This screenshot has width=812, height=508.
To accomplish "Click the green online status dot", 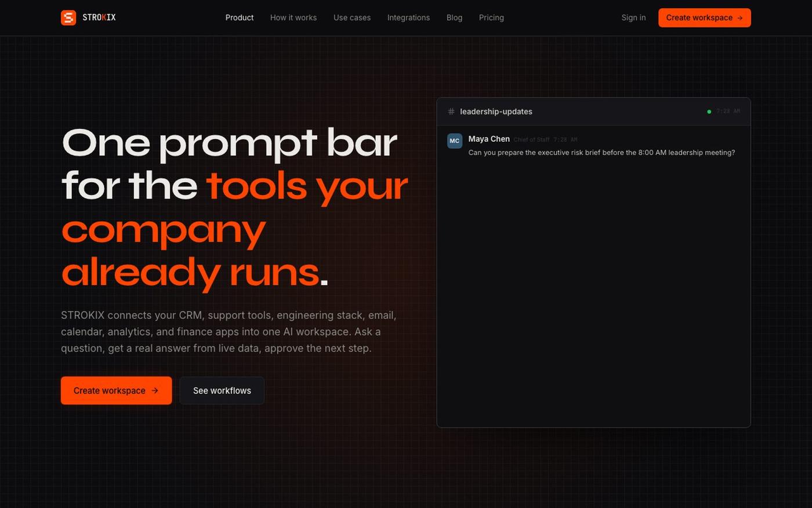I will 709,111.
